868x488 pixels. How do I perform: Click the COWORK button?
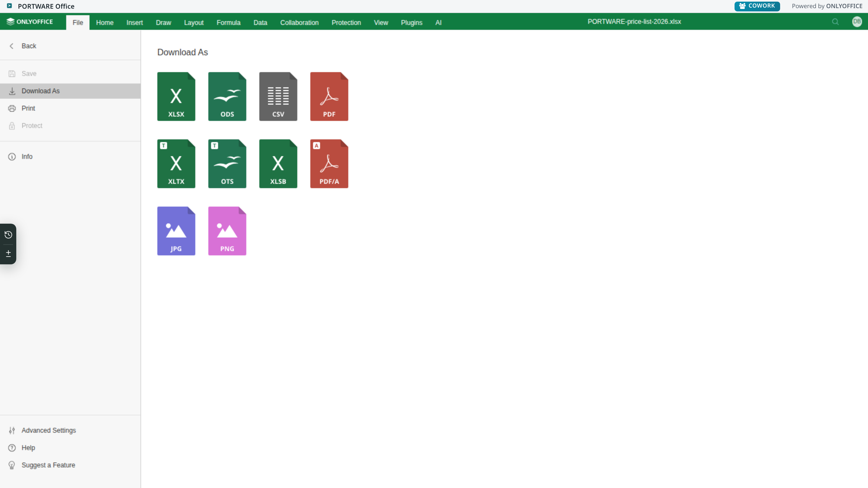(x=757, y=6)
